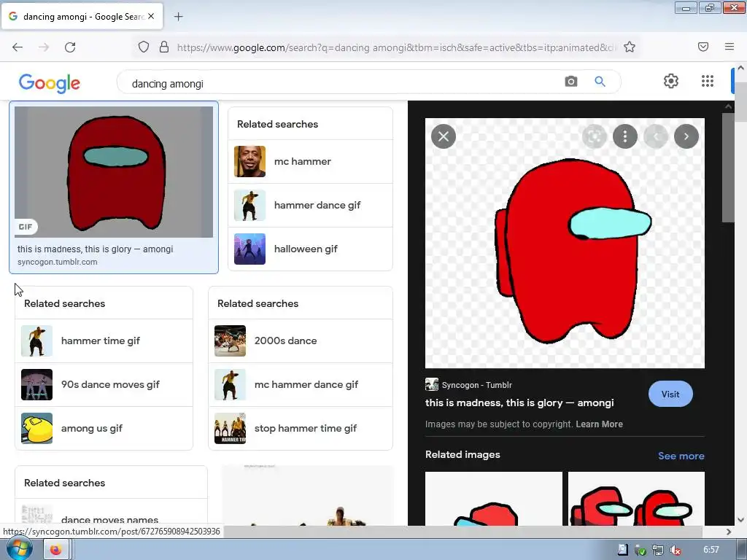Open the Syncogon - Tumblr source link
Viewport: 747px width, 560px height.
point(469,385)
